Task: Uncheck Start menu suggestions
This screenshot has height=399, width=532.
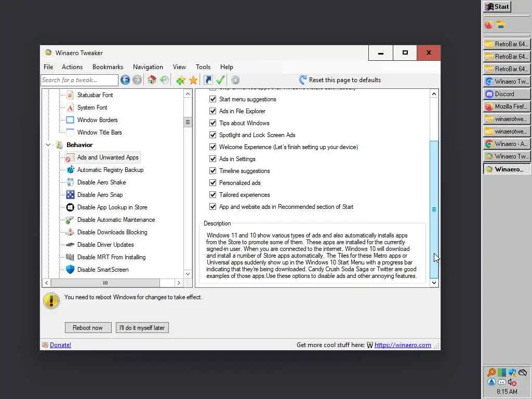Action: 212,99
